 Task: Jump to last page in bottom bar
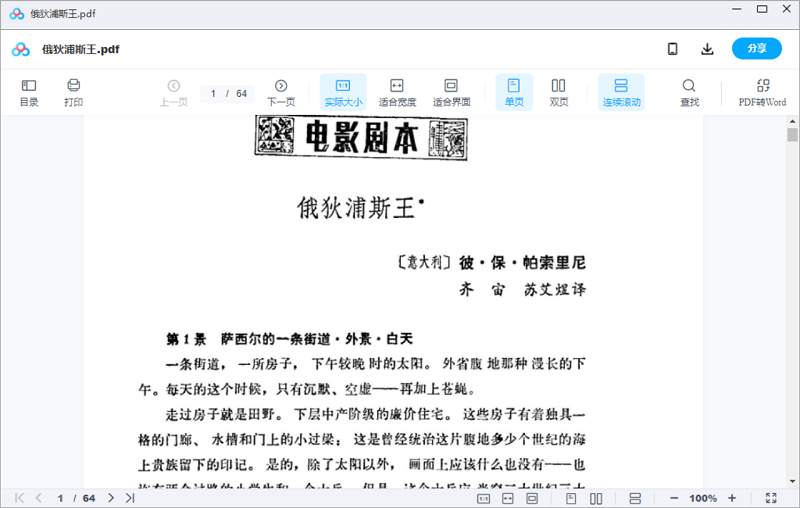pos(130,498)
